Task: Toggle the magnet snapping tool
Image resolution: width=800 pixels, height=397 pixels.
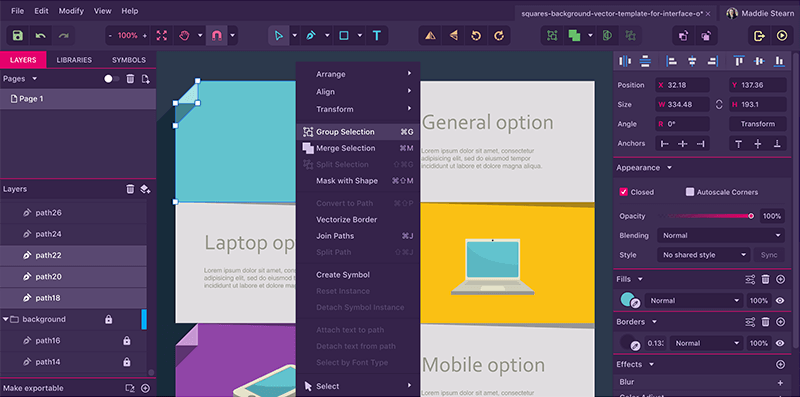Action: tap(217, 36)
